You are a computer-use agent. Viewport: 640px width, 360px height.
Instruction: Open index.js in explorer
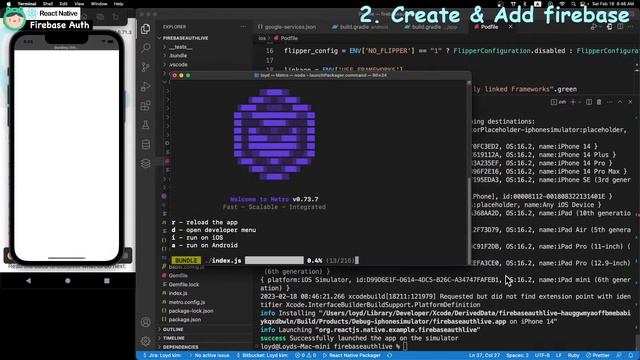tap(178, 293)
